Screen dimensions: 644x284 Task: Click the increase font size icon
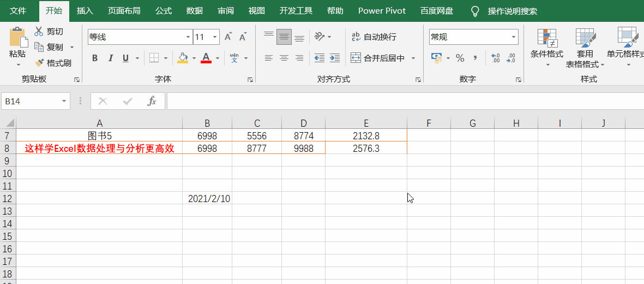(x=228, y=37)
